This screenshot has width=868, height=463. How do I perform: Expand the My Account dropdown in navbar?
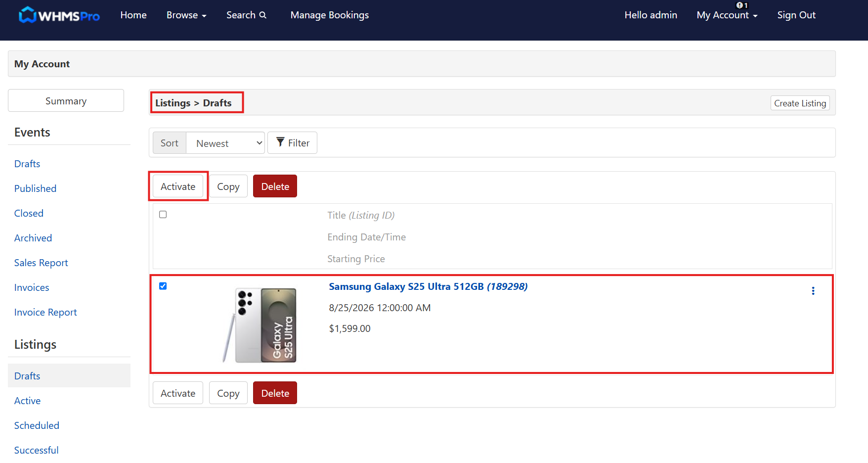[x=727, y=15]
